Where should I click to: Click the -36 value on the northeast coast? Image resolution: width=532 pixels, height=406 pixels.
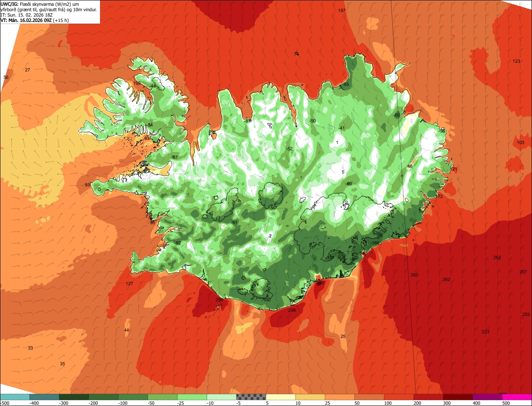pyautogui.click(x=442, y=131)
